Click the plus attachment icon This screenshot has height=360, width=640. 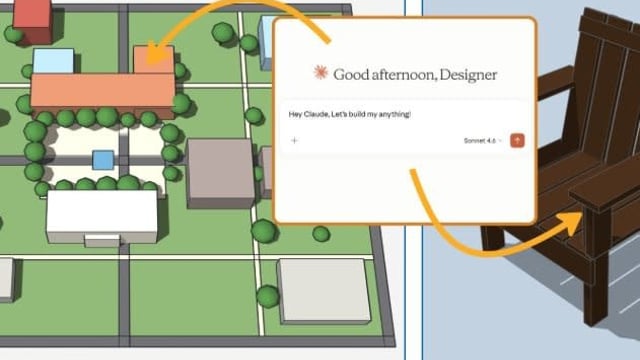(294, 141)
